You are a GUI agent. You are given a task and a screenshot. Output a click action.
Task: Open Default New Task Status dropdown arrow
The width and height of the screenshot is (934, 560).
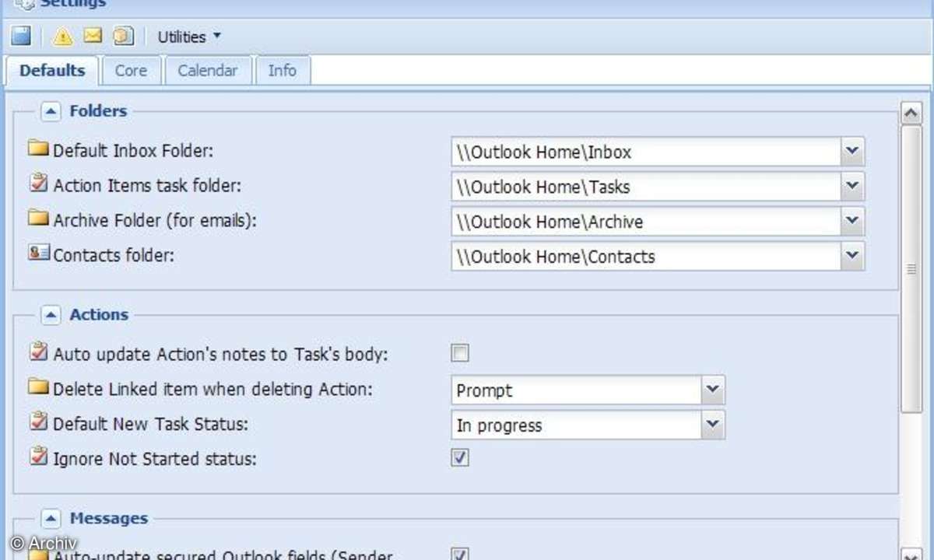click(713, 425)
